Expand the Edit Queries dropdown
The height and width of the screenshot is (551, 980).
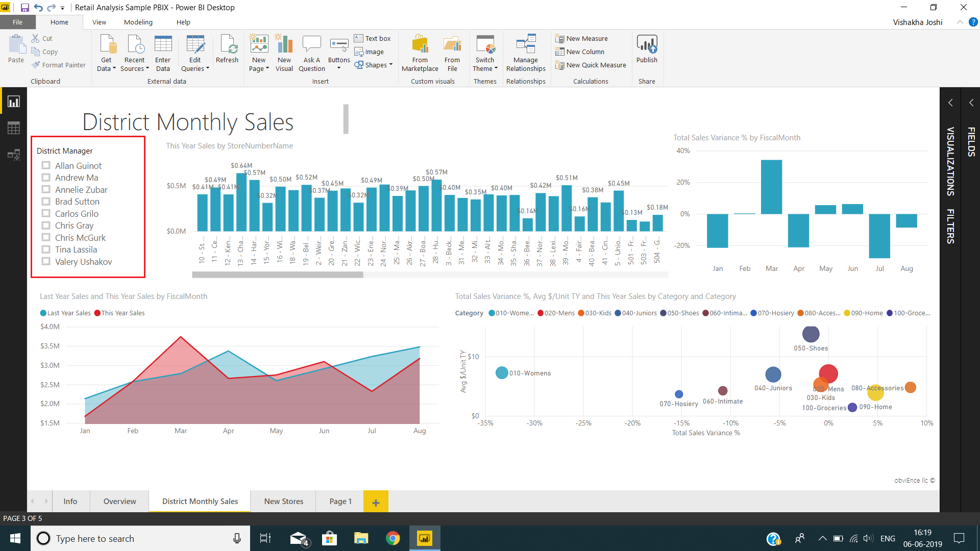pos(207,70)
